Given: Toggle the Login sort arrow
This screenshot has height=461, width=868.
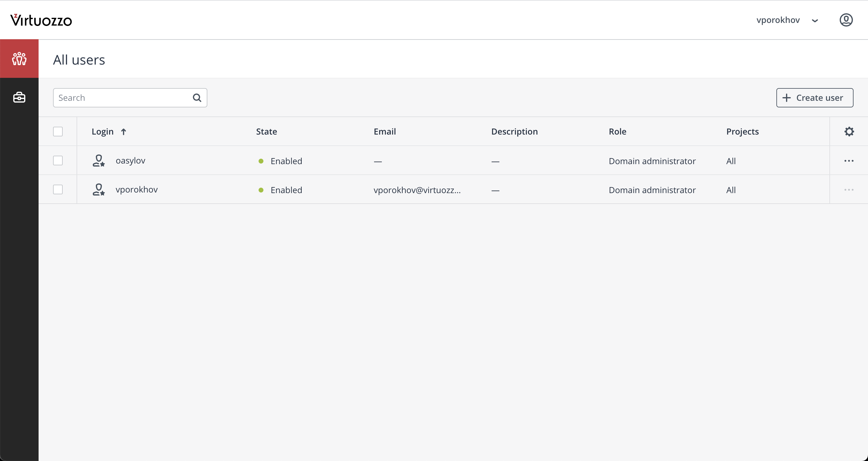Looking at the screenshot, I should click(x=124, y=132).
